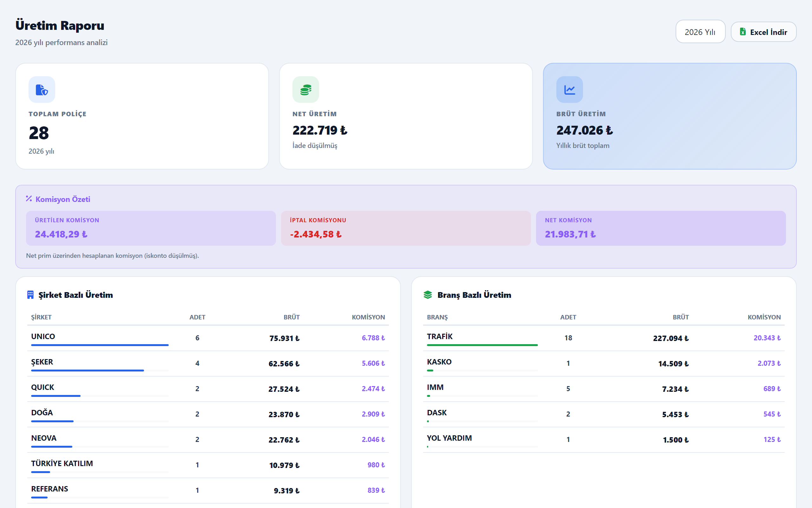Select the TÜRKİYE KATILIM company name
812x508 pixels.
(x=62, y=463)
